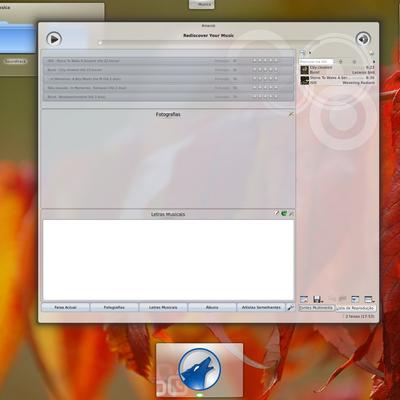Image resolution: width=400 pixels, height=400 pixels.
Task: Click the track progress slider handle
Action: click(100, 43)
